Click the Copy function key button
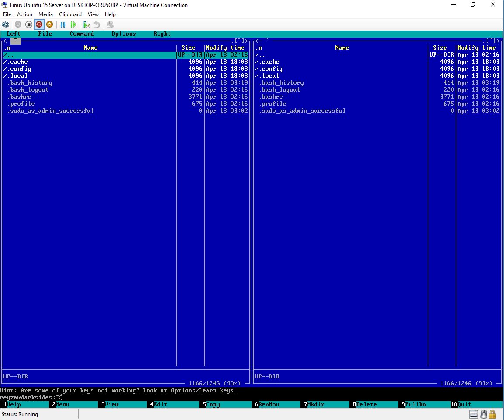Image resolution: width=504 pixels, height=420 pixels. pos(213,404)
